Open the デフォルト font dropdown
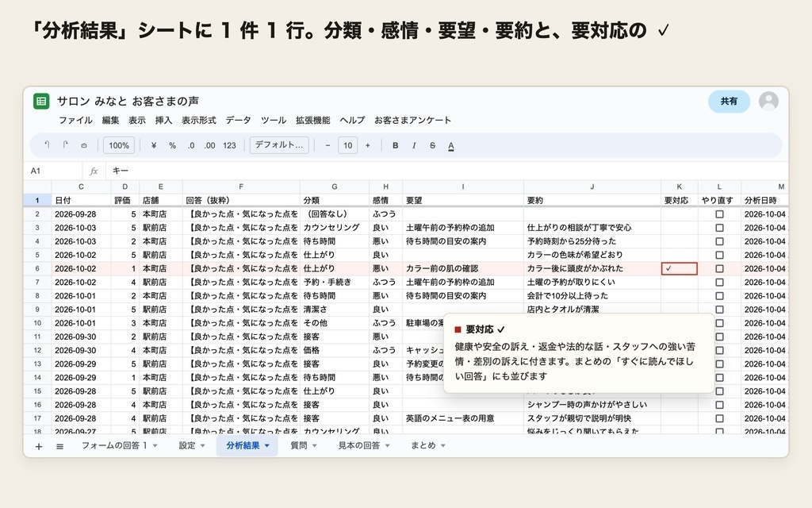812x508 pixels. pos(279,145)
